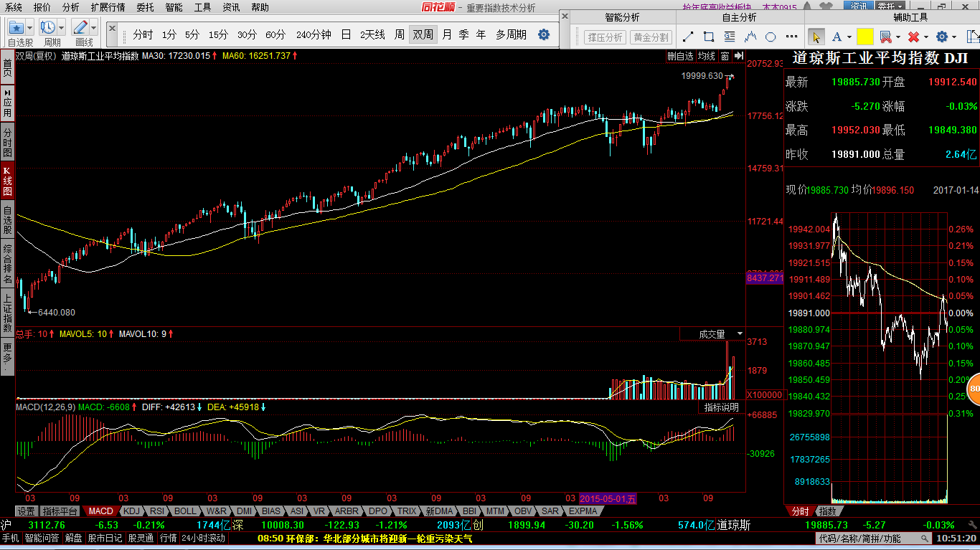This screenshot has width=980, height=550.
Task: Switch period to 60分
Action: [x=275, y=34]
